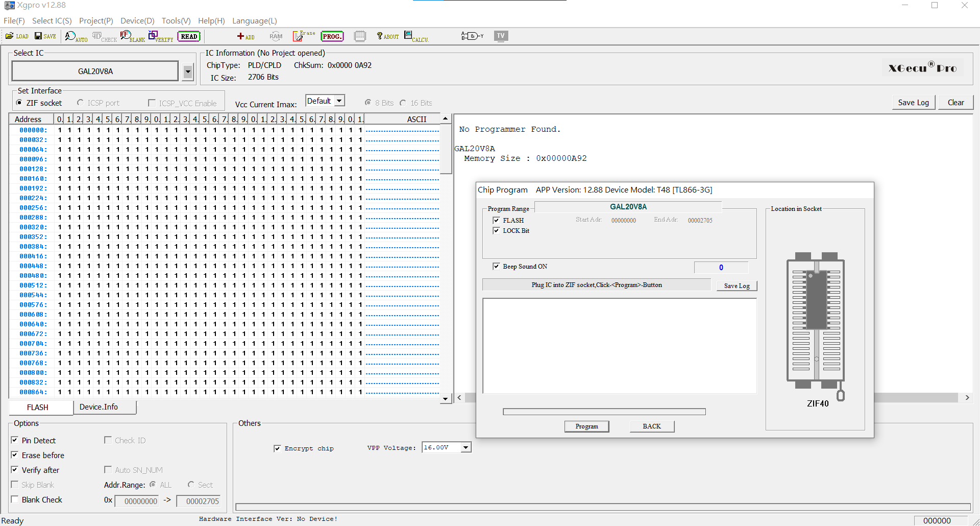Toggle the Verify after checkbox
The image size is (980, 526).
[x=15, y=470]
